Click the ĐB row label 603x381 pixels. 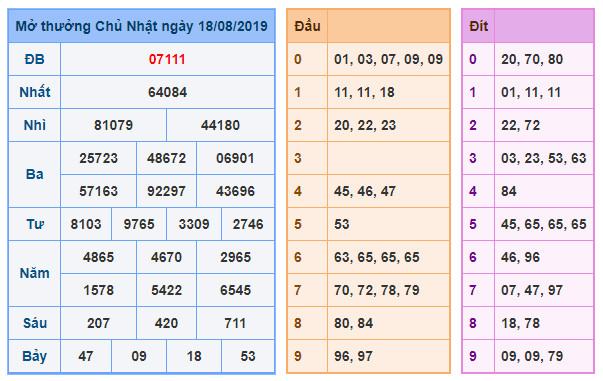(35, 59)
